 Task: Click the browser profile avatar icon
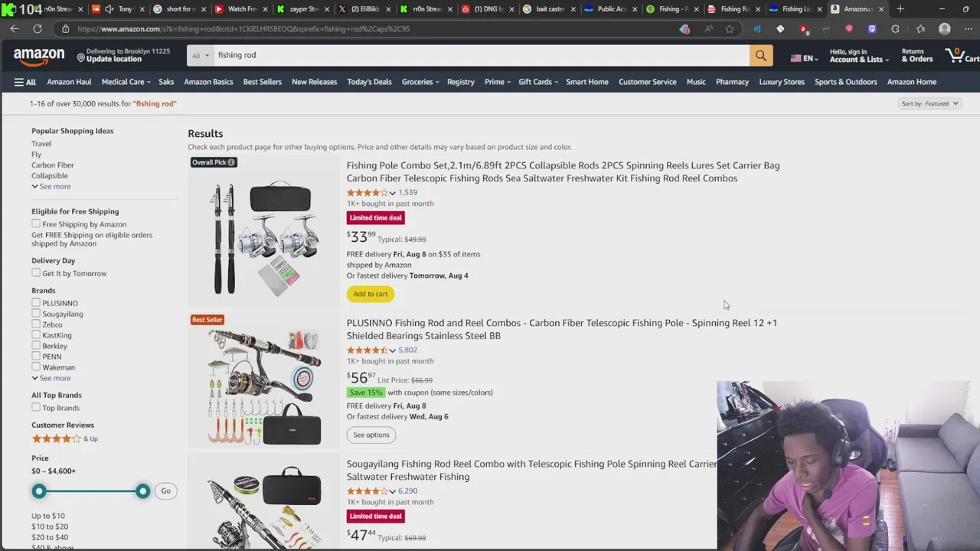945,28
